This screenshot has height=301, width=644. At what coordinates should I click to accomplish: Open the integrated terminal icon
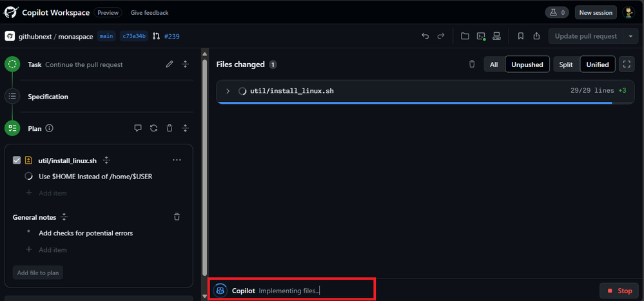pos(481,36)
